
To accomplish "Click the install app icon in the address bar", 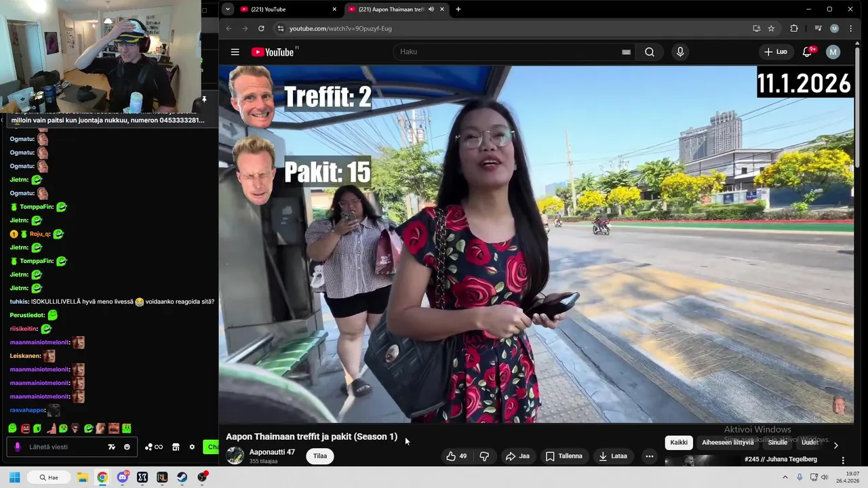I will (756, 28).
